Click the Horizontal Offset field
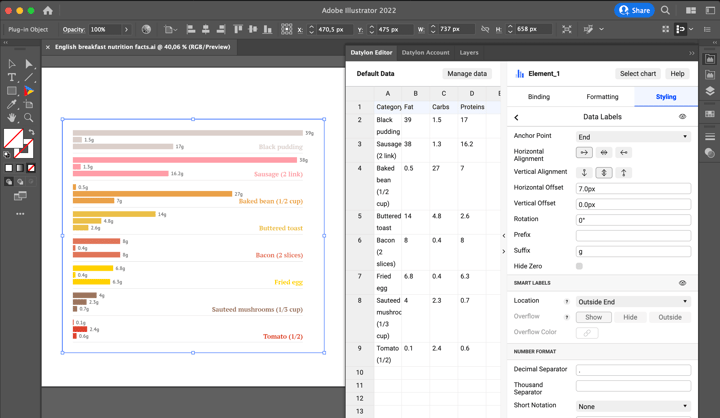 [x=633, y=188]
